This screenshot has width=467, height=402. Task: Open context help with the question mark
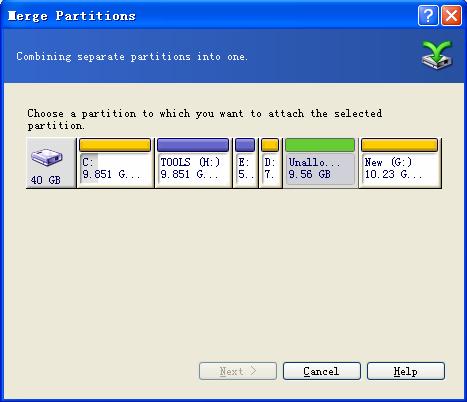pos(428,15)
